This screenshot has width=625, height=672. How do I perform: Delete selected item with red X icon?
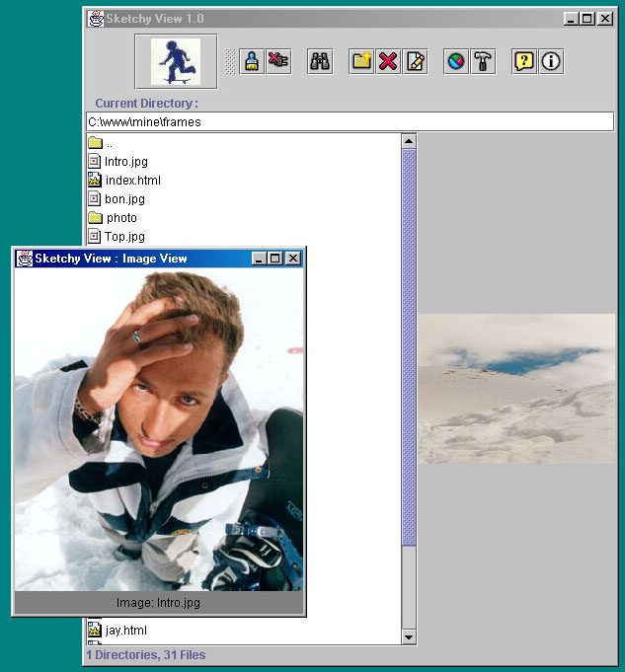(x=388, y=61)
